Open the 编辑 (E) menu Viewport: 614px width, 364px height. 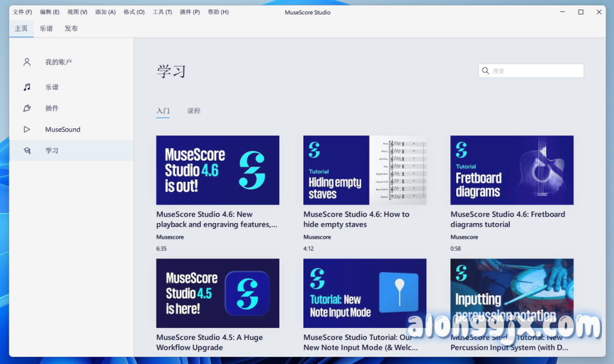coord(50,12)
